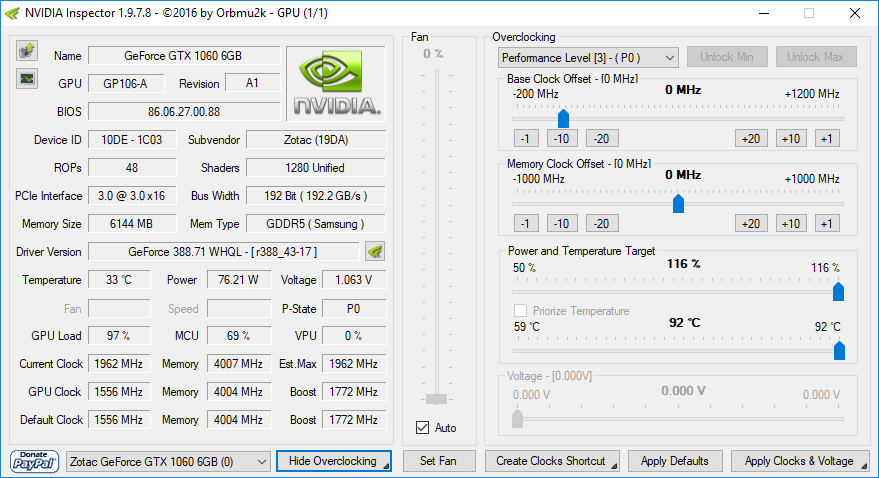Click Base Clock Offset +10 button
This screenshot has height=478, width=879.
pyautogui.click(x=791, y=138)
